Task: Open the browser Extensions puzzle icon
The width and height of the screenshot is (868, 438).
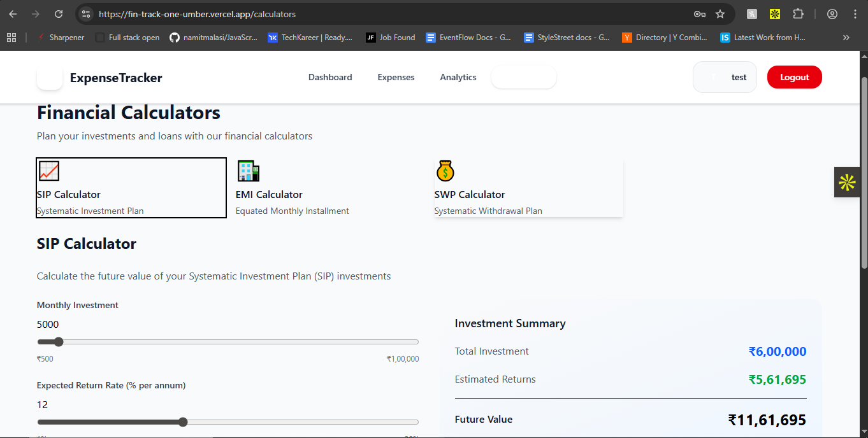Action: tap(798, 14)
